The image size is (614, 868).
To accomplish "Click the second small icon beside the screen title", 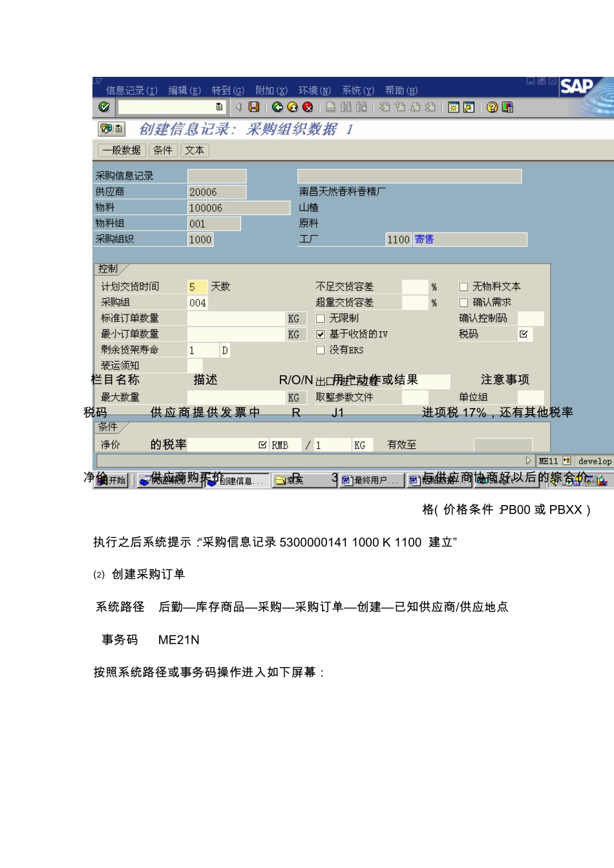I will tap(119, 129).
